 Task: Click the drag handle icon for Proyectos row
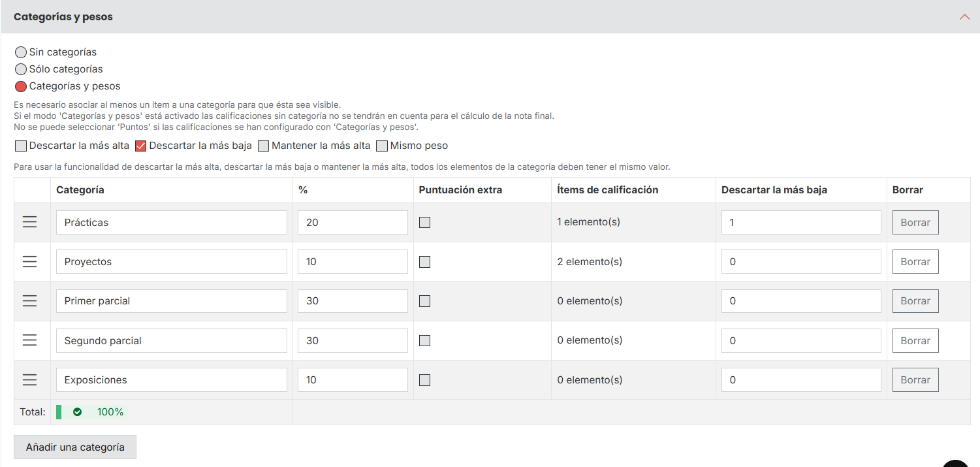(x=29, y=261)
